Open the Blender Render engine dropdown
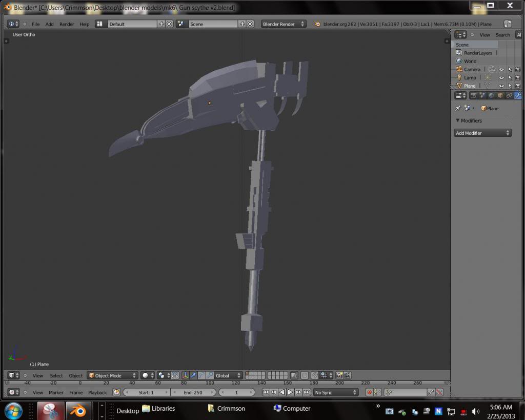This screenshot has width=525, height=420. coord(284,24)
